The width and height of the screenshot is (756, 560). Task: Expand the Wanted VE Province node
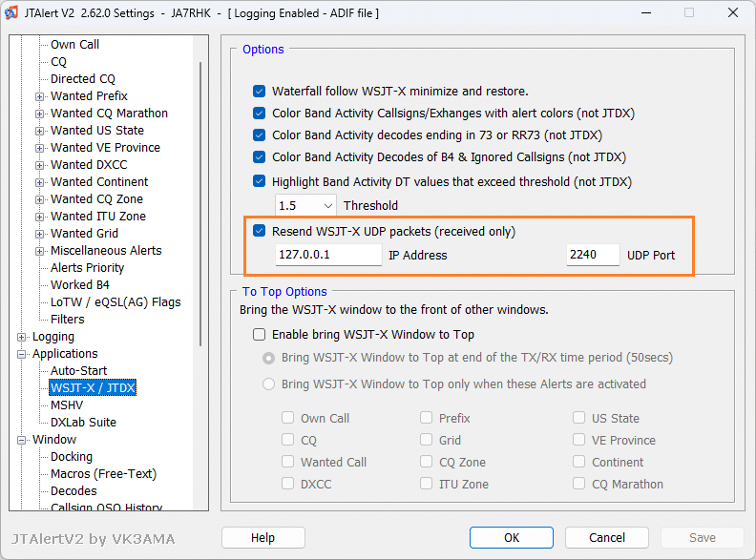(x=39, y=148)
